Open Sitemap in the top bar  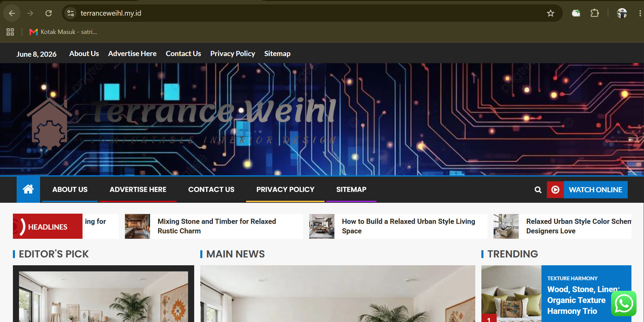277,54
